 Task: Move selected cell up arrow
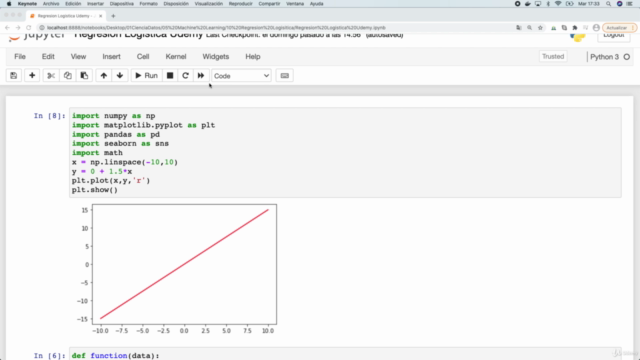tap(104, 76)
